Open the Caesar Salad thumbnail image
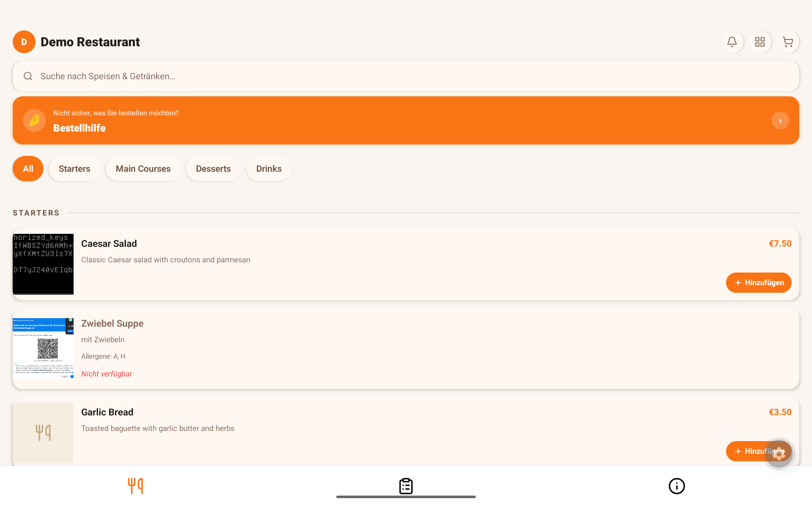 pyautogui.click(x=43, y=264)
